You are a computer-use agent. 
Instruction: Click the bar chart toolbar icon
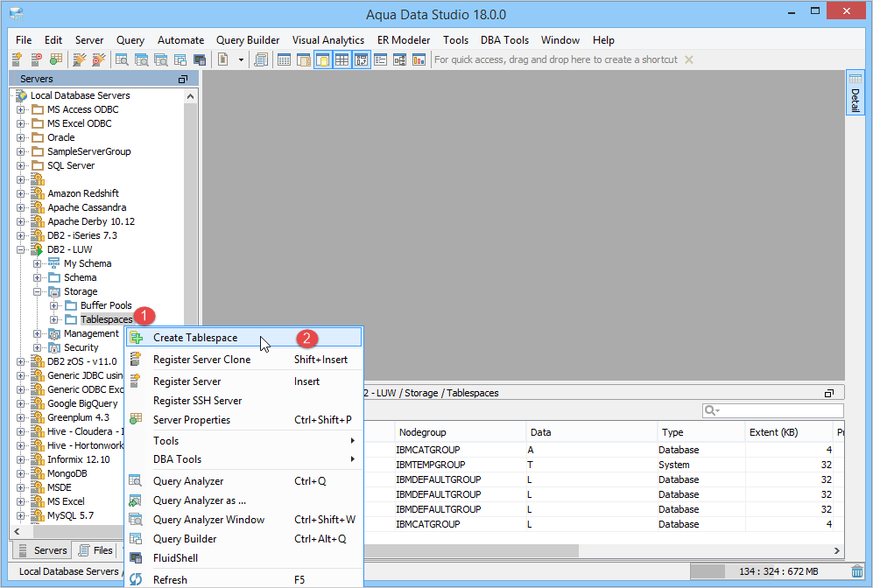419,59
